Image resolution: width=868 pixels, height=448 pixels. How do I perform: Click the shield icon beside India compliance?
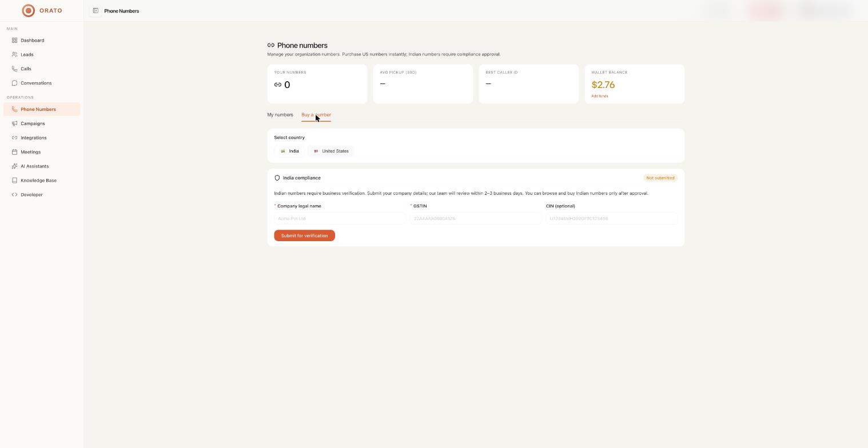coord(277,178)
